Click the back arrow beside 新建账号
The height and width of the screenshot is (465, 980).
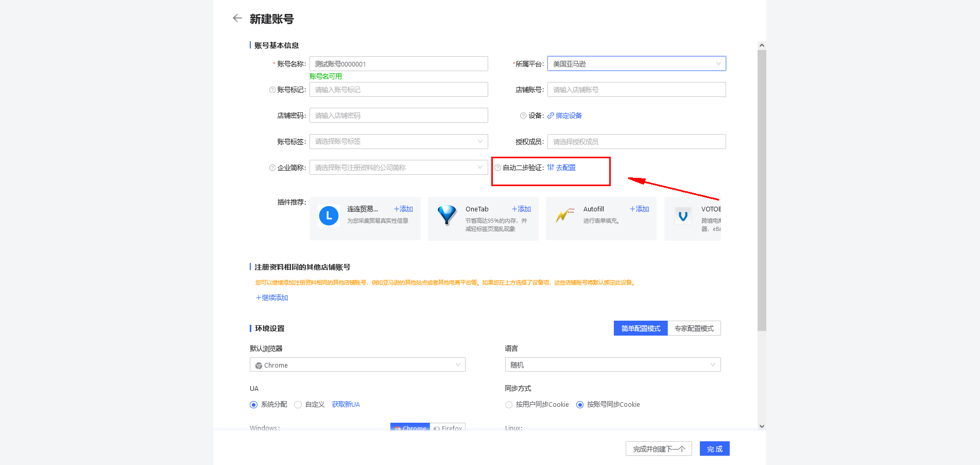(x=237, y=18)
